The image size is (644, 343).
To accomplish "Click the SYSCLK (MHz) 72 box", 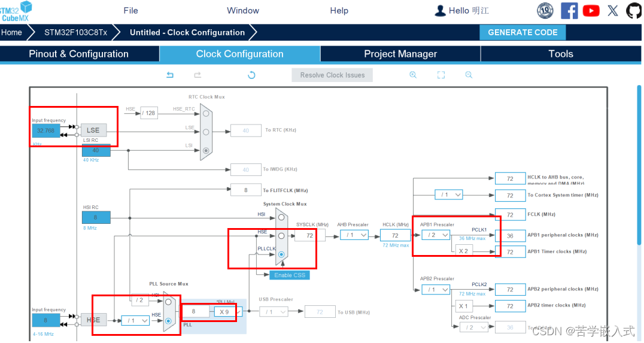I will [310, 235].
